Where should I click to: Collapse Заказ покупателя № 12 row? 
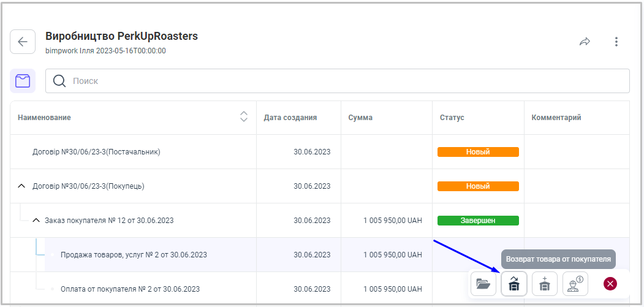(x=36, y=221)
